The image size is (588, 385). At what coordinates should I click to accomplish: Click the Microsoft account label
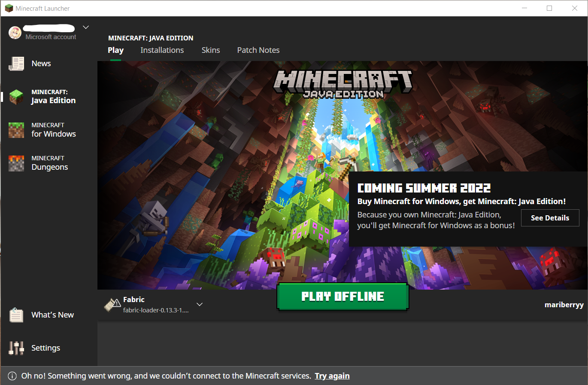coord(51,37)
